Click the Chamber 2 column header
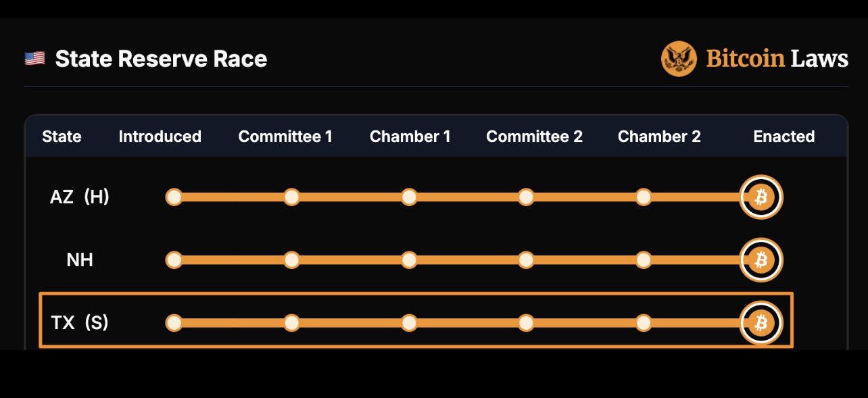This screenshot has width=868, height=398. click(659, 136)
